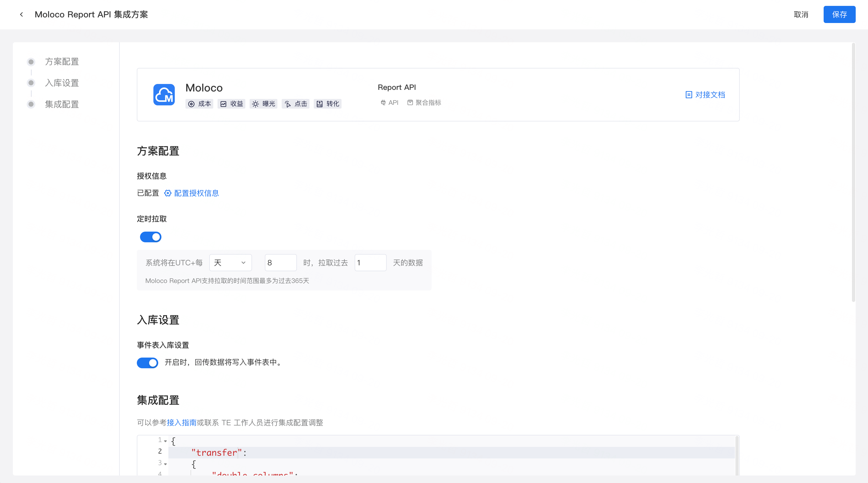
Task: Click the 曝光 metric icon
Action: point(255,104)
